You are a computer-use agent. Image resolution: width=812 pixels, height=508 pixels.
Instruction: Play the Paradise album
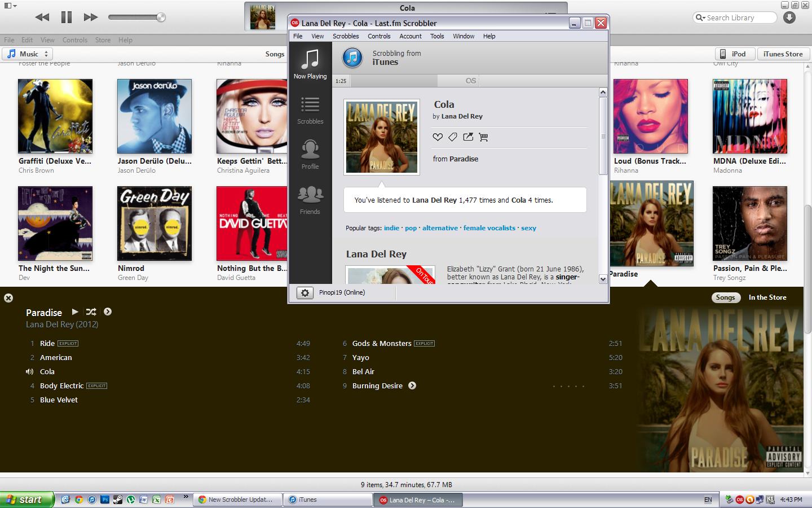pyautogui.click(x=75, y=312)
